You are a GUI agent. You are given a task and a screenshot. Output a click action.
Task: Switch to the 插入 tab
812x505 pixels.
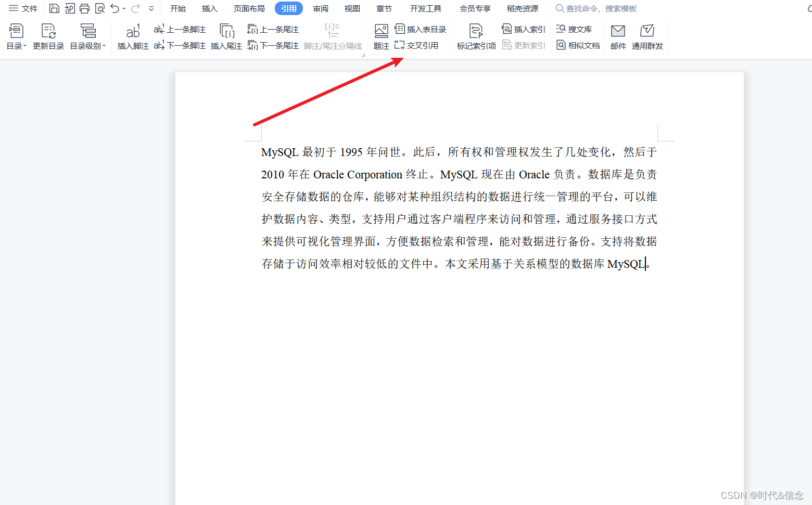(210, 8)
